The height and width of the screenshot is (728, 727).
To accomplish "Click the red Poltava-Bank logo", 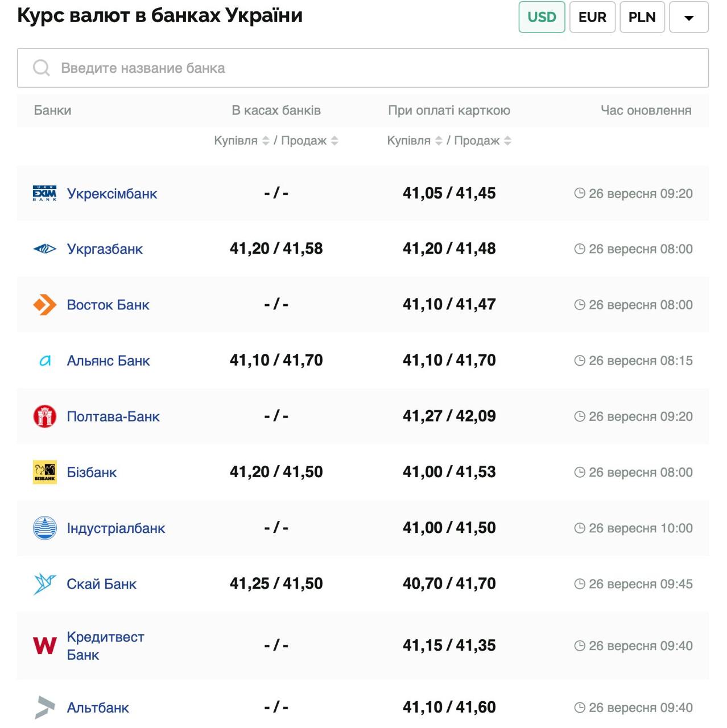I will 44,416.
